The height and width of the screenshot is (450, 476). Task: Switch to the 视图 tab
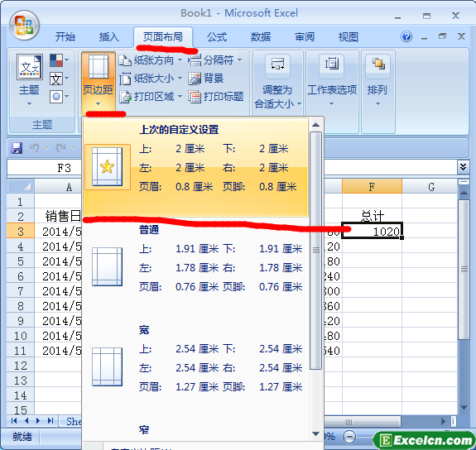coord(349,37)
